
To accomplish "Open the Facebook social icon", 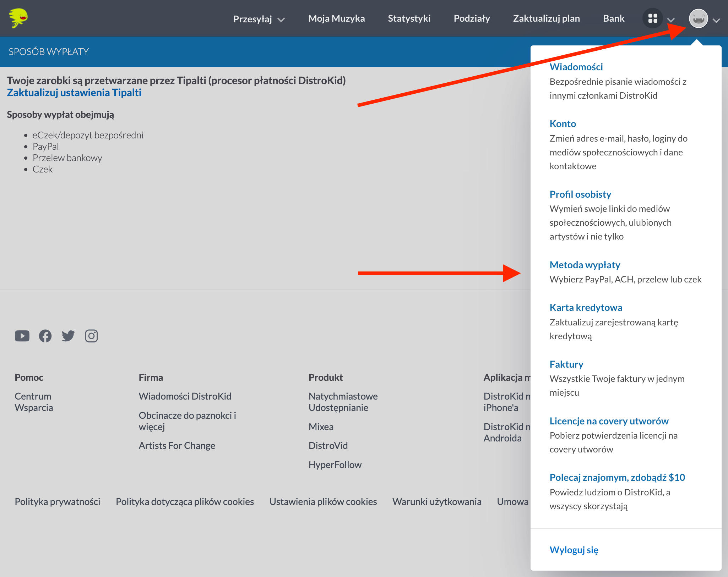I will point(45,336).
